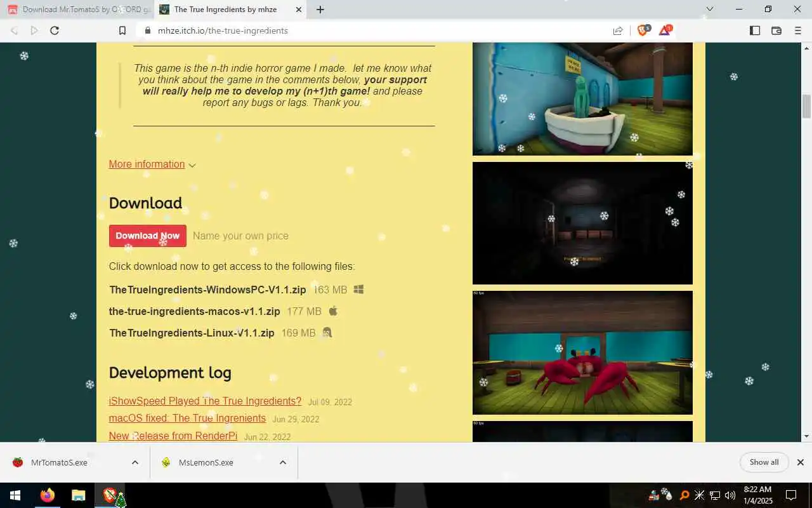812x508 pixels.
Task: Open File Explorer from taskbar
Action: coord(78,495)
